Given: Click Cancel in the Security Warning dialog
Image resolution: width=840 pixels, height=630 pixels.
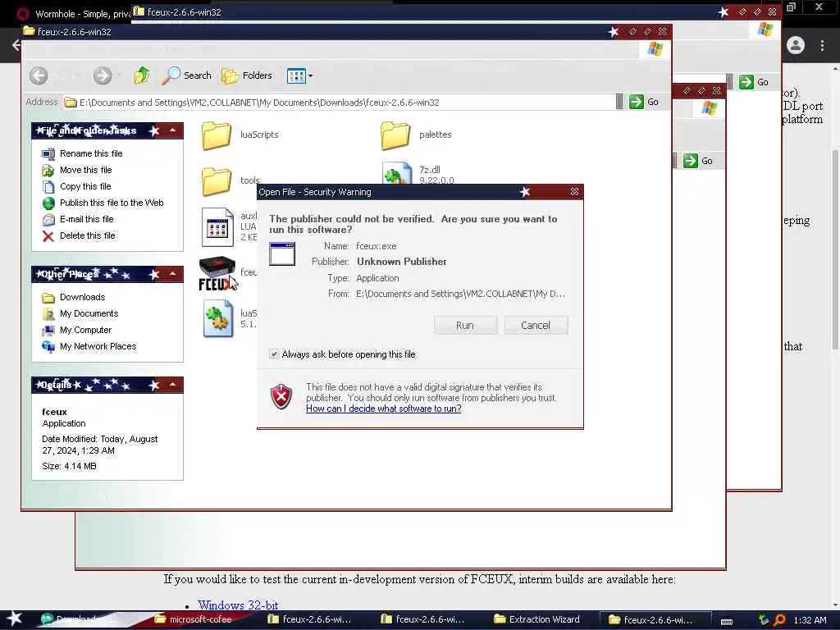Looking at the screenshot, I should click(535, 325).
